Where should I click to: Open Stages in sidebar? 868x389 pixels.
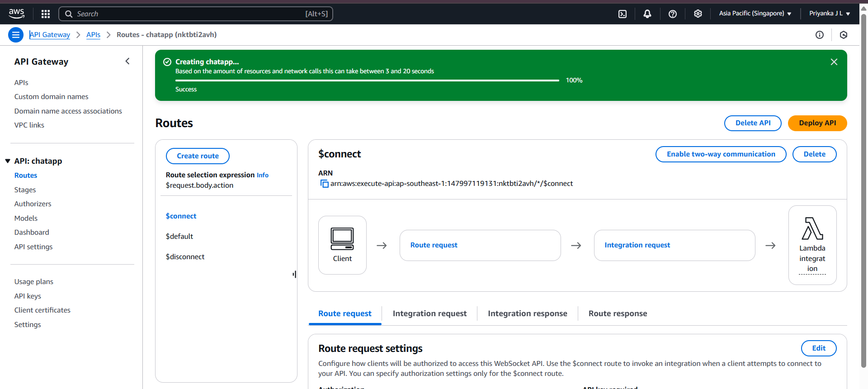pyautogui.click(x=25, y=190)
